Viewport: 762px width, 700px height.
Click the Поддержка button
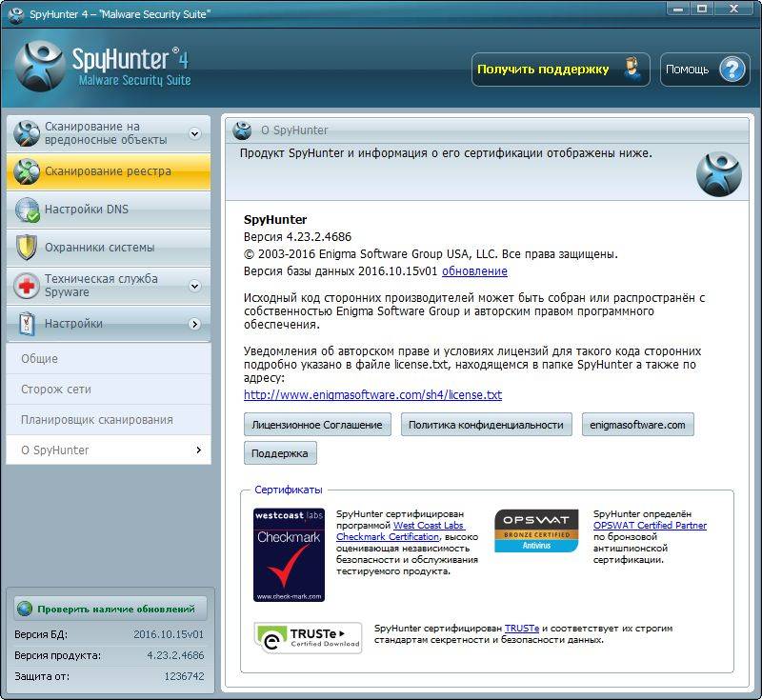point(280,453)
